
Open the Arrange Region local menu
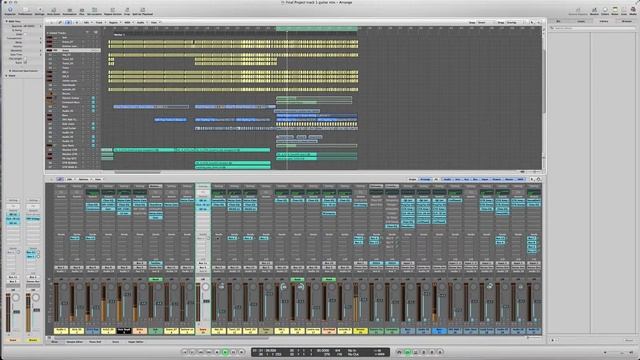(x=115, y=22)
